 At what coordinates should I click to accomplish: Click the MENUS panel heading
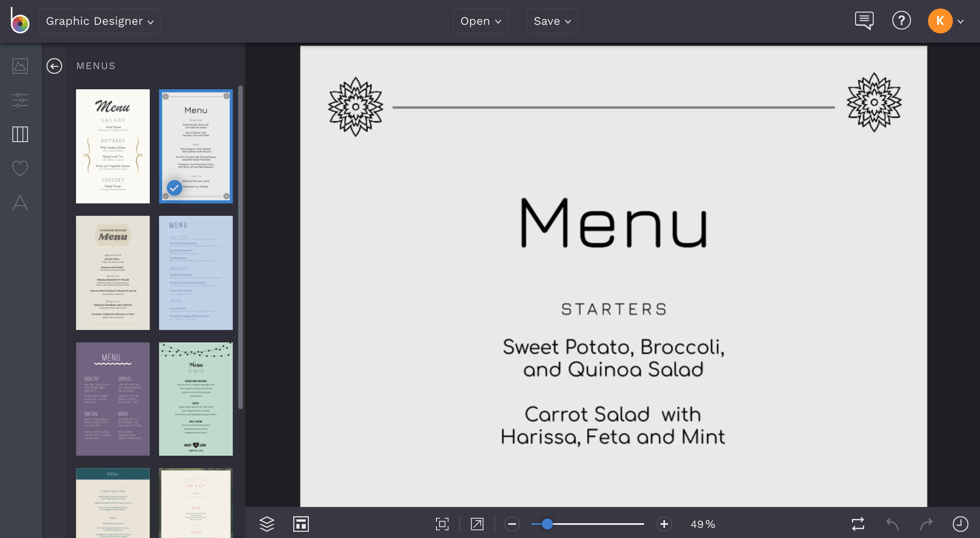click(96, 66)
